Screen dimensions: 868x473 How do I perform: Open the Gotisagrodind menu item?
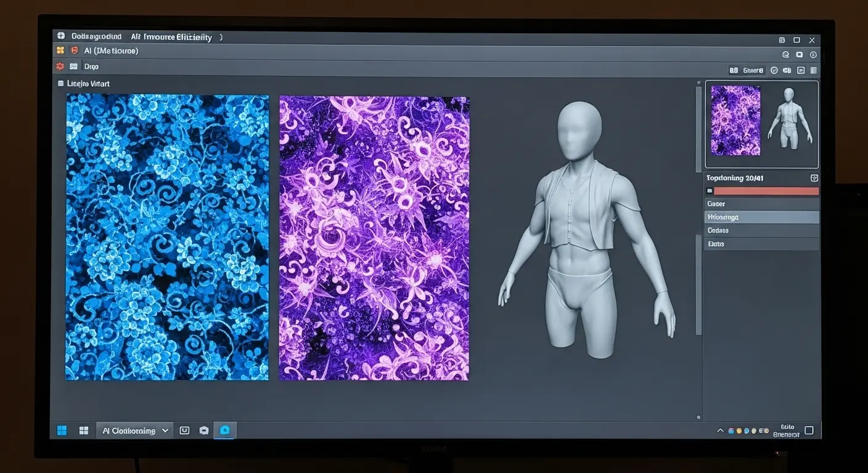pos(96,36)
